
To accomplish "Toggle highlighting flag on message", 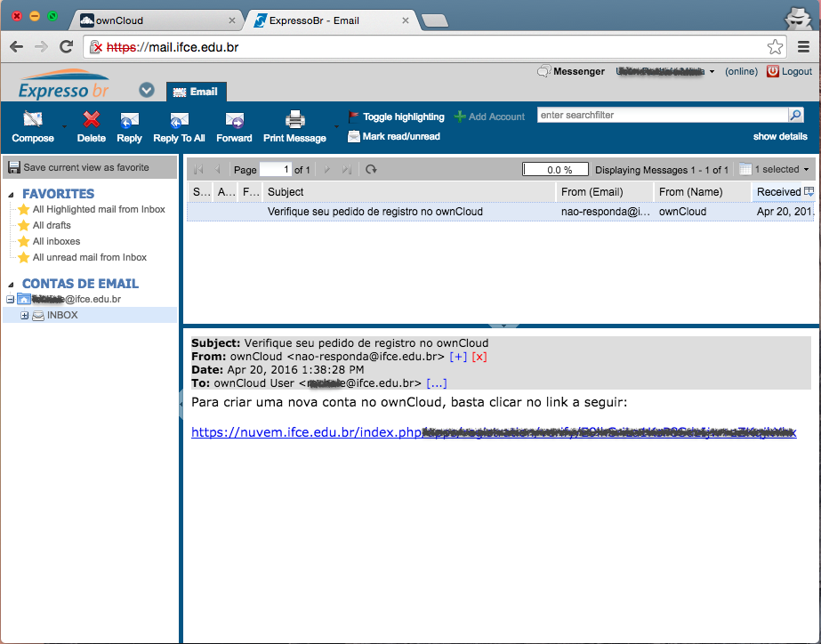I will [397, 117].
